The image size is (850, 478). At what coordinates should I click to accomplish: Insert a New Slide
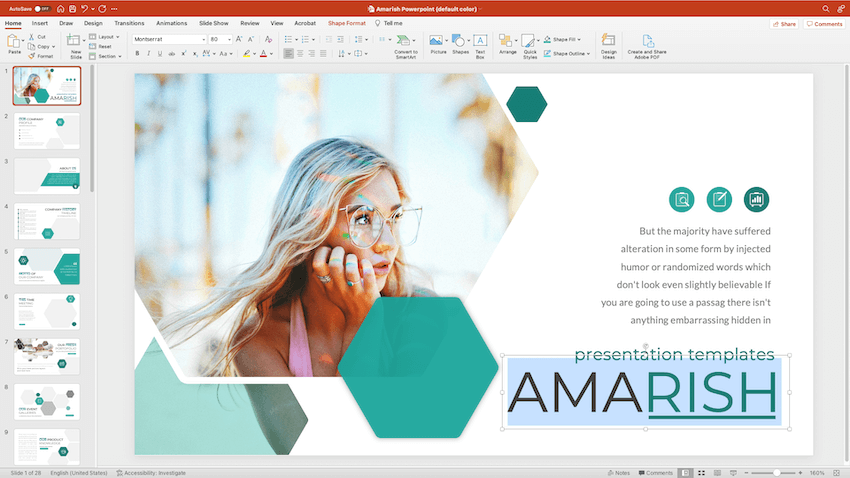click(75, 46)
